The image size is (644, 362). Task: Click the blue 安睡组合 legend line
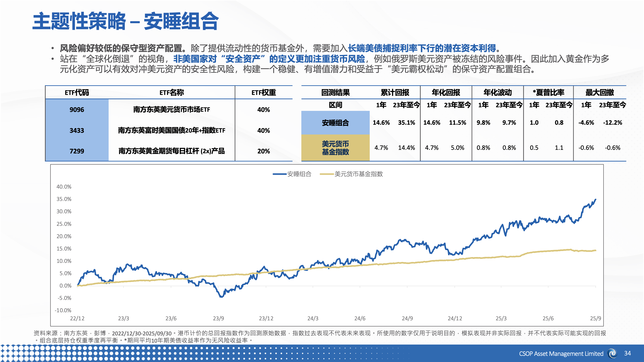(x=279, y=174)
